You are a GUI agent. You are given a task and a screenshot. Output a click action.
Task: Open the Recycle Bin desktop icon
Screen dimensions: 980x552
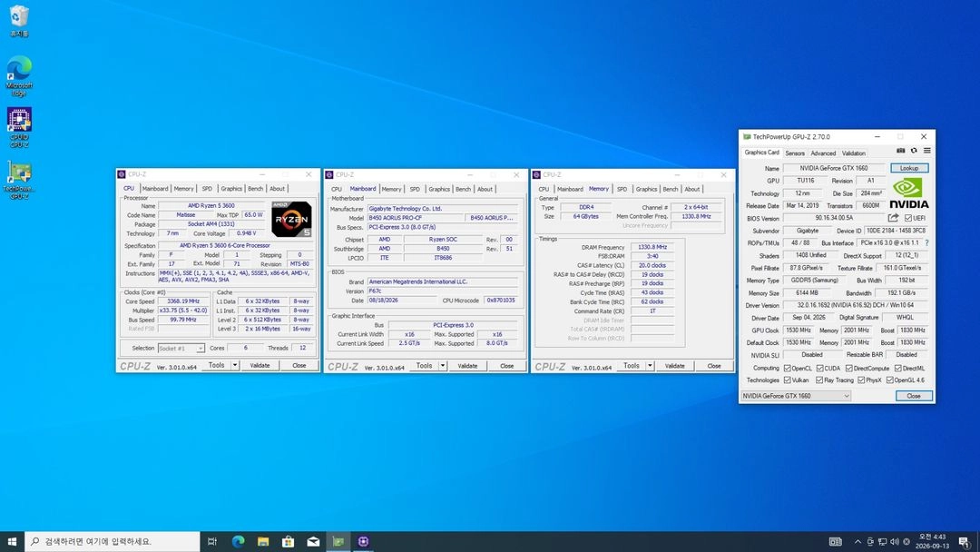[19, 21]
